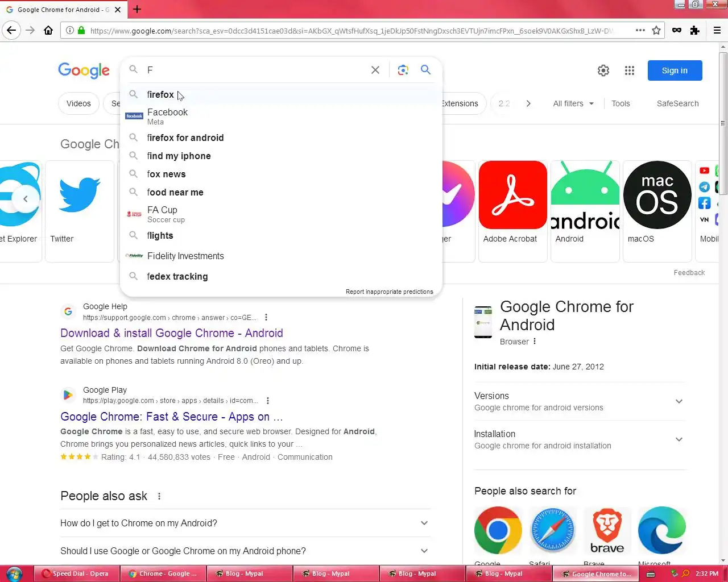Click the Sign in button
This screenshot has width=728, height=582.
point(675,70)
